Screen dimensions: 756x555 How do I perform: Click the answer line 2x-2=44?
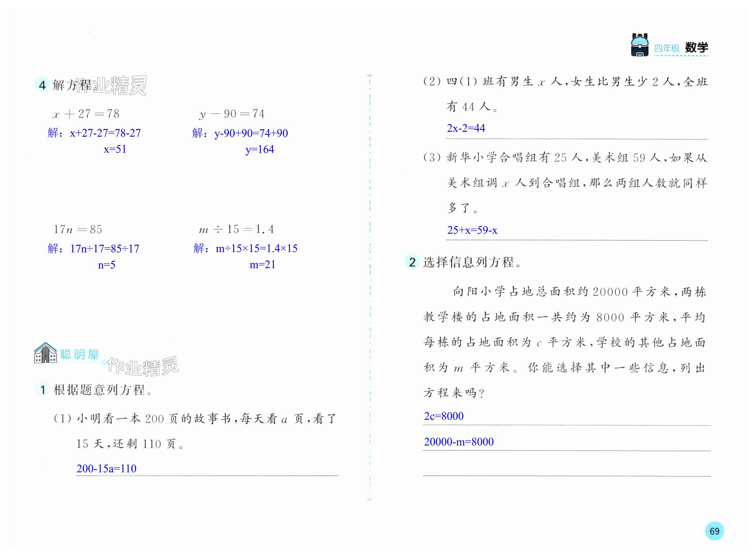click(466, 128)
